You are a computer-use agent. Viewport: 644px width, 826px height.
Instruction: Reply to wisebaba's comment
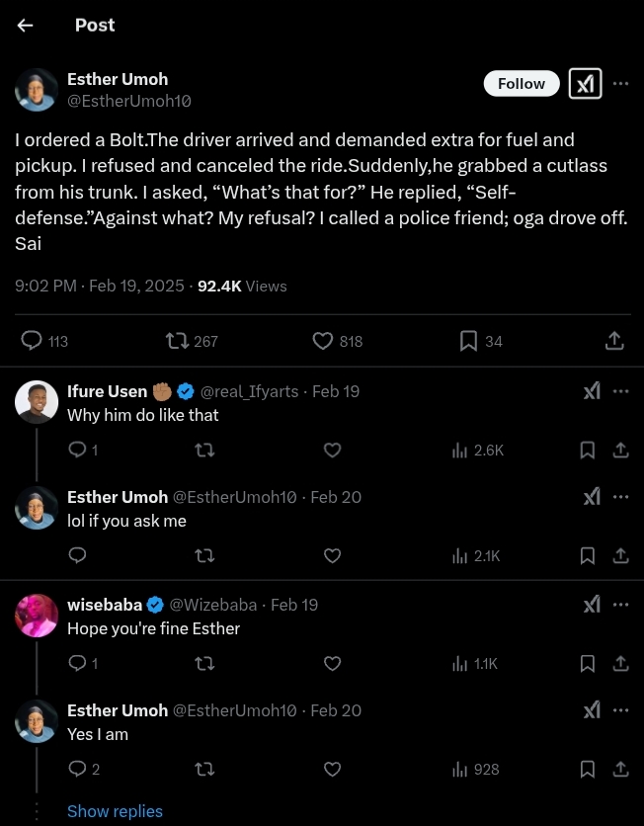click(78, 664)
